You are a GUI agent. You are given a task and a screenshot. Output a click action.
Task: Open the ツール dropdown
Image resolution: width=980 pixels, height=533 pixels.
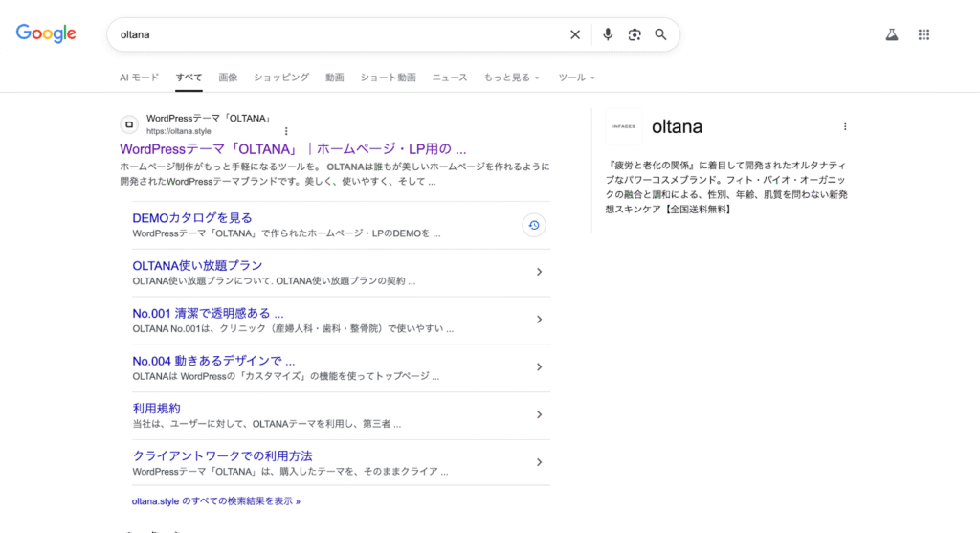pos(576,78)
